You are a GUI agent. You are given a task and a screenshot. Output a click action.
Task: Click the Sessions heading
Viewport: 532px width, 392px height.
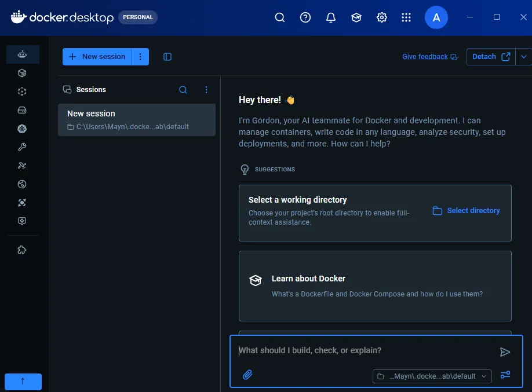point(91,90)
